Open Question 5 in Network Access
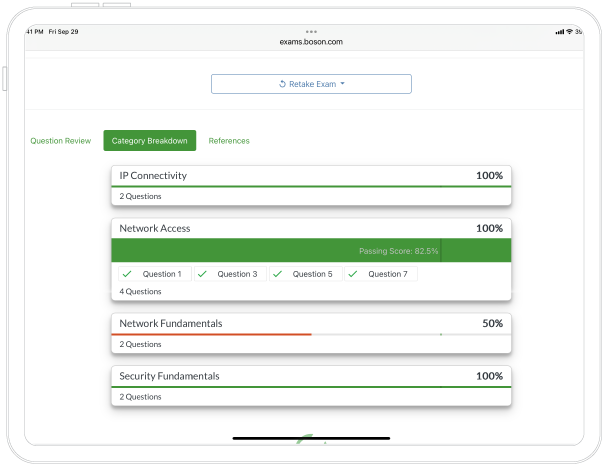This screenshot has height=465, width=605. click(312, 274)
